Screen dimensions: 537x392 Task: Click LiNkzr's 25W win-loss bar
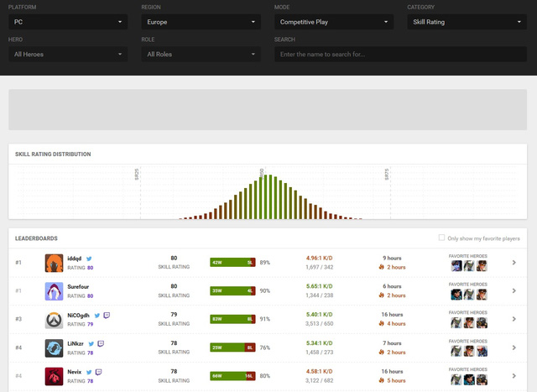[x=232, y=348]
